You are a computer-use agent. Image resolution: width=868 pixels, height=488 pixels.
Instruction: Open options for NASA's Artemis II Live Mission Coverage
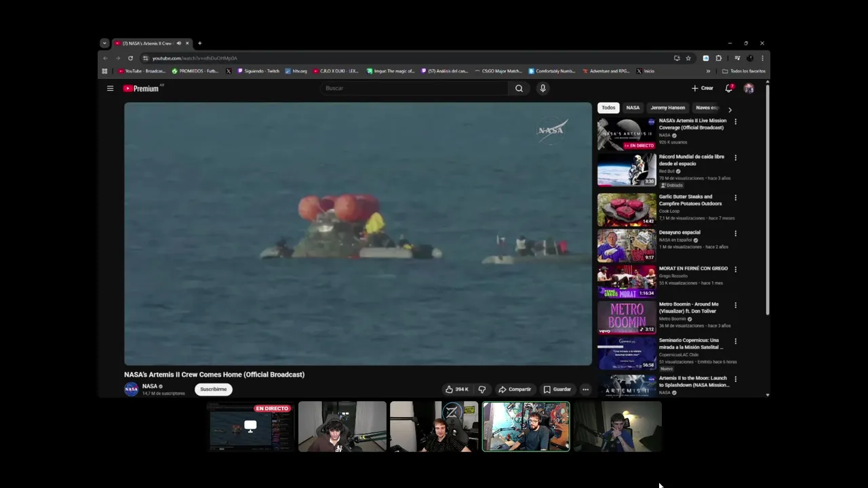click(x=735, y=122)
